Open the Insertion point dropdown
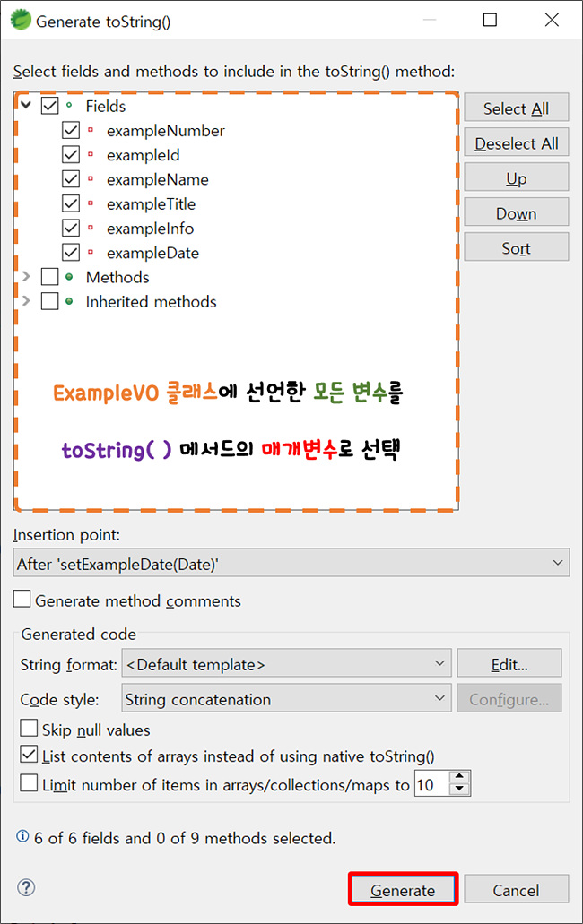Image resolution: width=583 pixels, height=924 pixels. point(291,564)
